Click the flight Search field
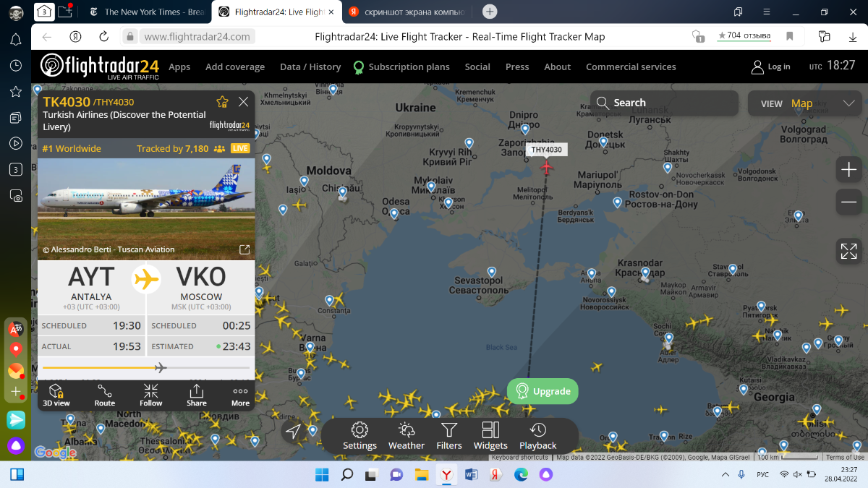This screenshot has height=488, width=868. [664, 103]
